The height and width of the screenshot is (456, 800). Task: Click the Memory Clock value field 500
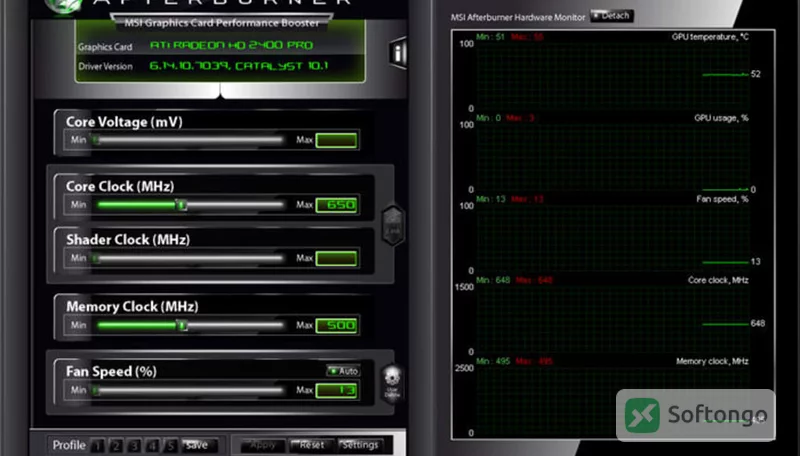coord(336,325)
